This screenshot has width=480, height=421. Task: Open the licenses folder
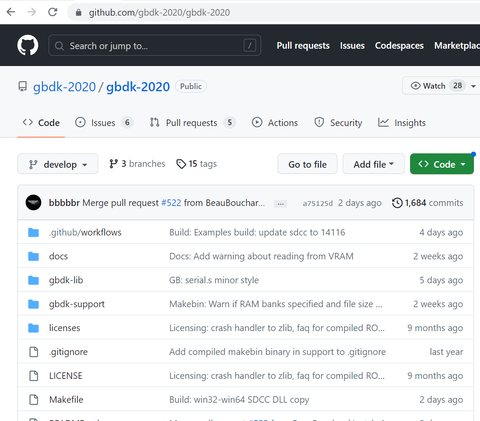pyautogui.click(x=65, y=328)
